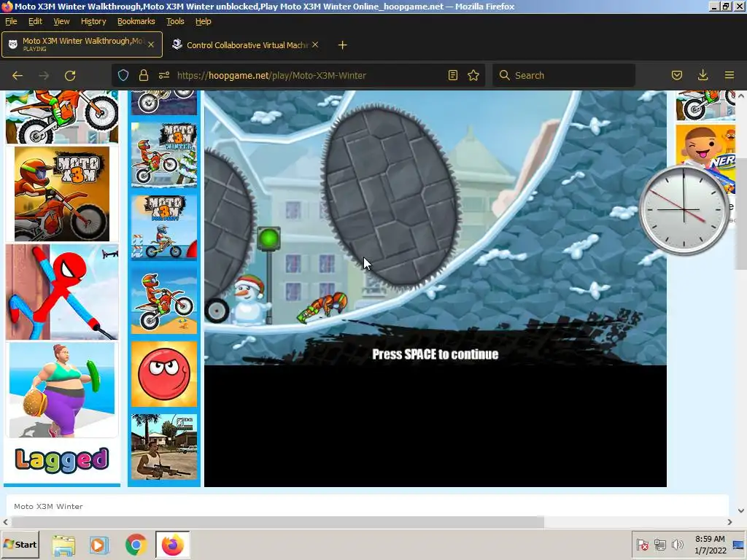Click the Show Desktop icon at taskbar end
The image size is (747, 560).
(x=738, y=545)
